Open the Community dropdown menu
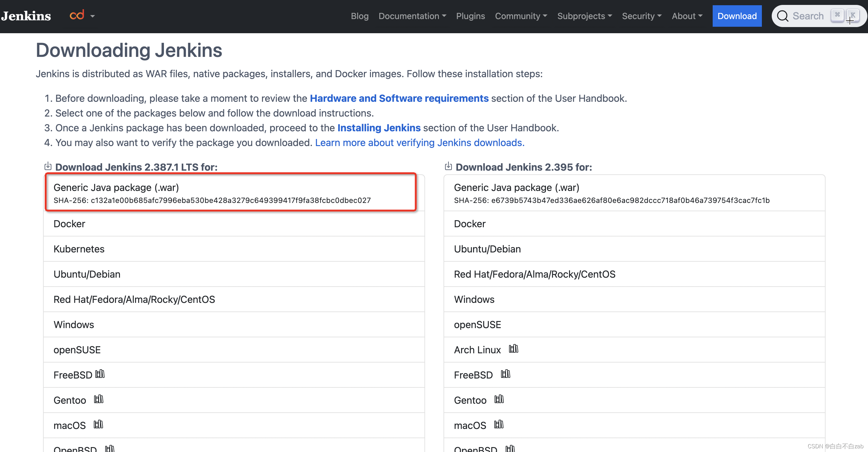 click(x=521, y=16)
